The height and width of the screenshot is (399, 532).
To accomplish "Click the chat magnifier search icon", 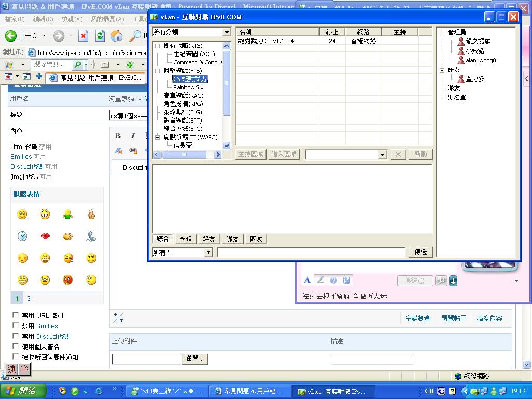I will [441, 281].
